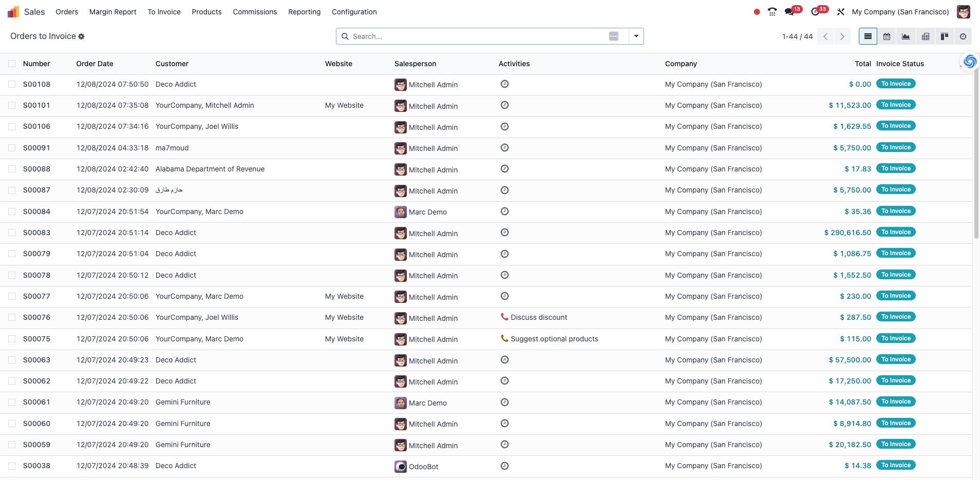
Task: Open the debug tools icon
Action: pos(841,12)
